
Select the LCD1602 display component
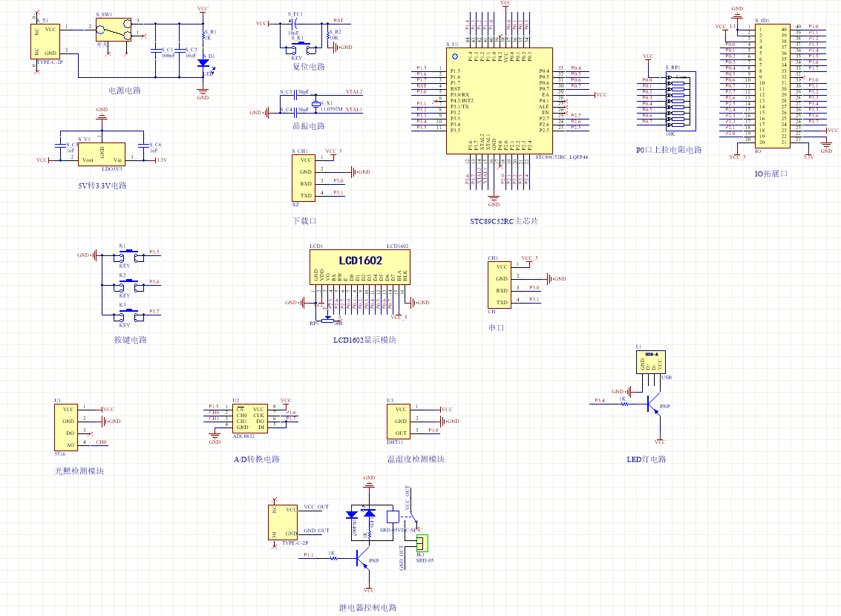pos(360,266)
